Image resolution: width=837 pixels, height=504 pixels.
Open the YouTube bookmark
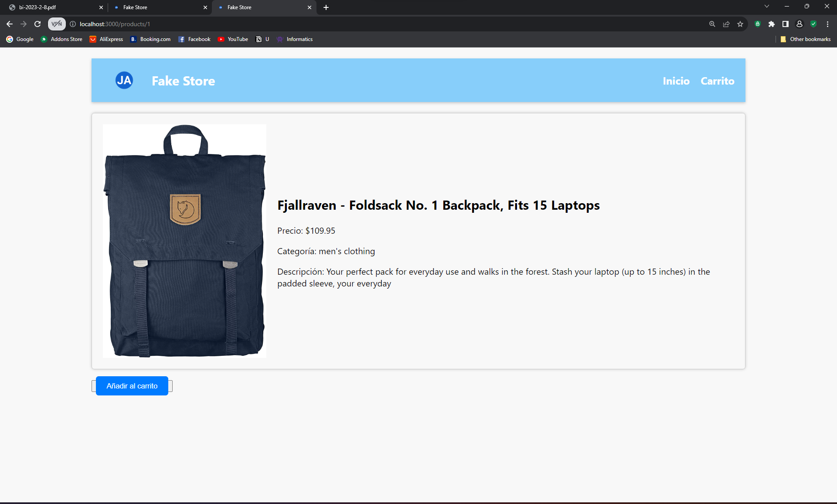click(x=233, y=39)
